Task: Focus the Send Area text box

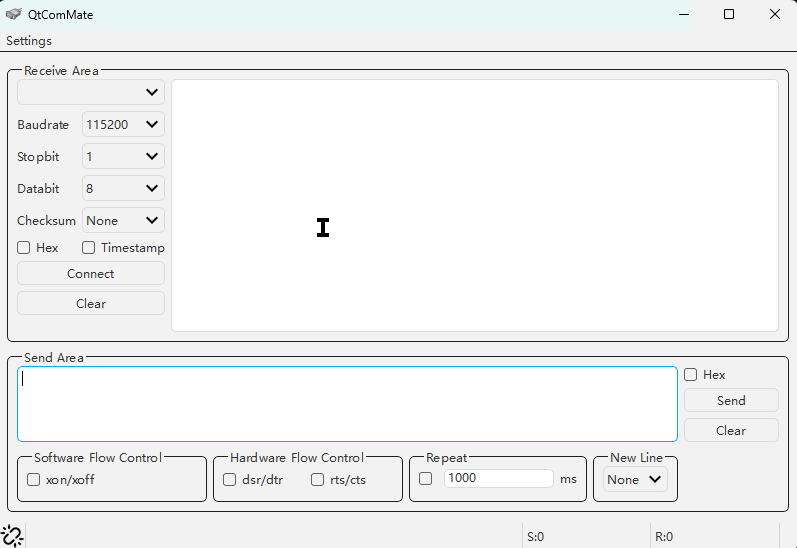Action: (x=348, y=404)
